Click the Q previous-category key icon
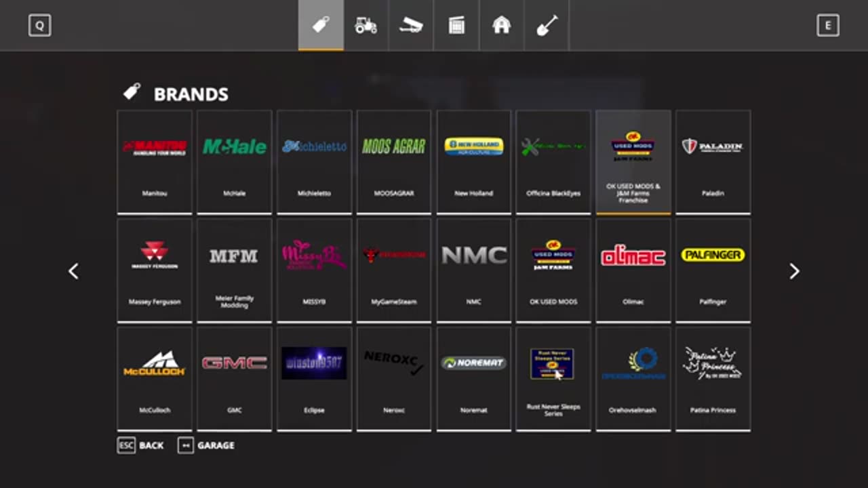This screenshot has width=868, height=488. (40, 26)
